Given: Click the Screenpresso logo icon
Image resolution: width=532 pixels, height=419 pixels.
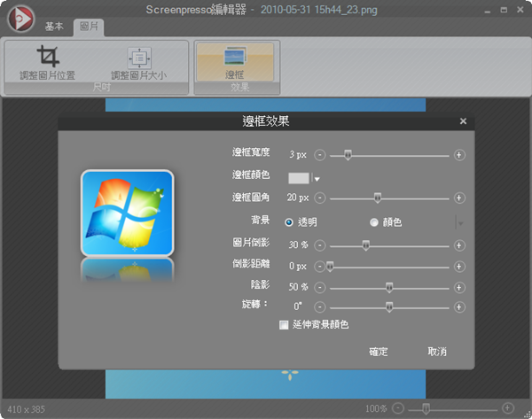Looking at the screenshot, I should point(20,19).
